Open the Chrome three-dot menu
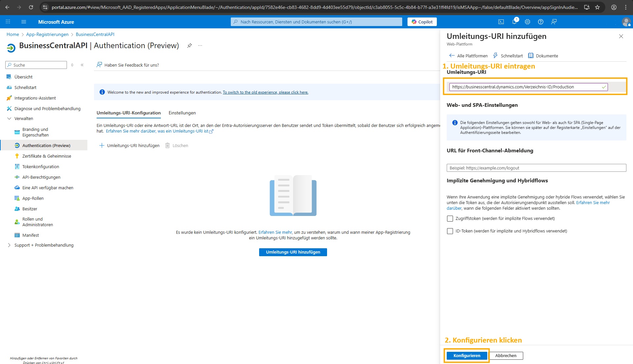The height and width of the screenshot is (364, 633). pos(626,7)
